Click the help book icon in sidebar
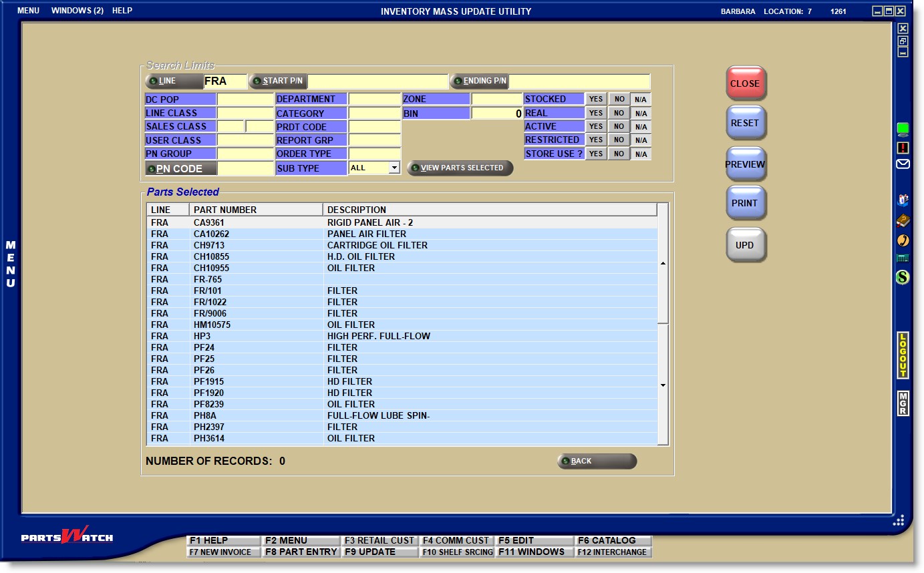 pos(903,220)
